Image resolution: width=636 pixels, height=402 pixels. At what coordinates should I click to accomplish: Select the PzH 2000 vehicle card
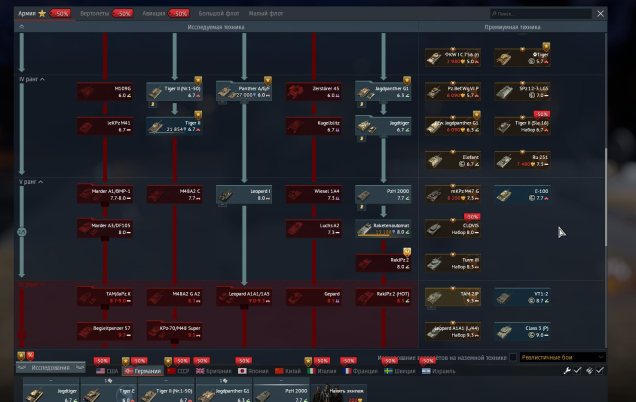click(382, 194)
